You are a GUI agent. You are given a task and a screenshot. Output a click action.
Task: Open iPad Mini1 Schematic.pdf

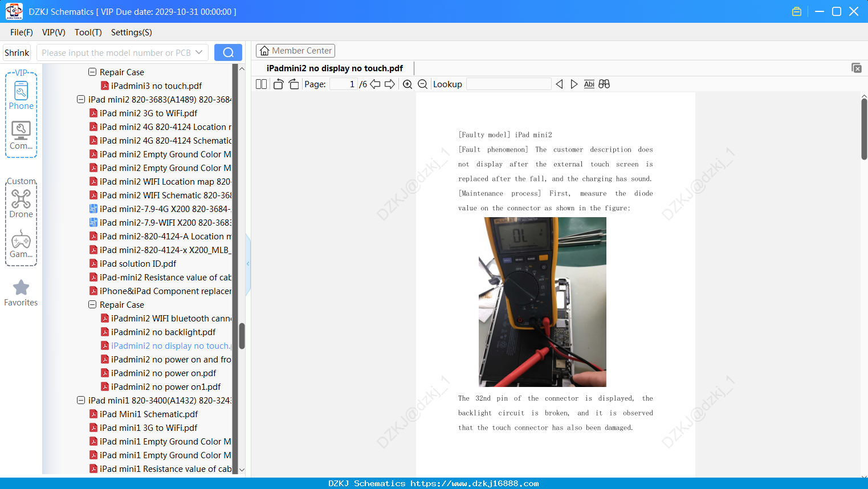click(144, 414)
